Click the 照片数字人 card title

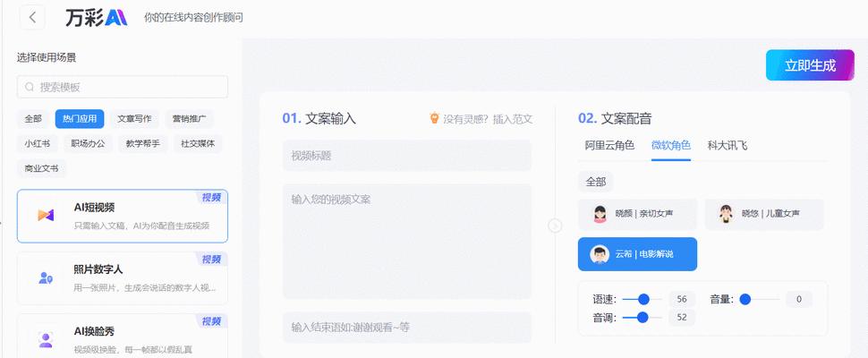pos(98,269)
